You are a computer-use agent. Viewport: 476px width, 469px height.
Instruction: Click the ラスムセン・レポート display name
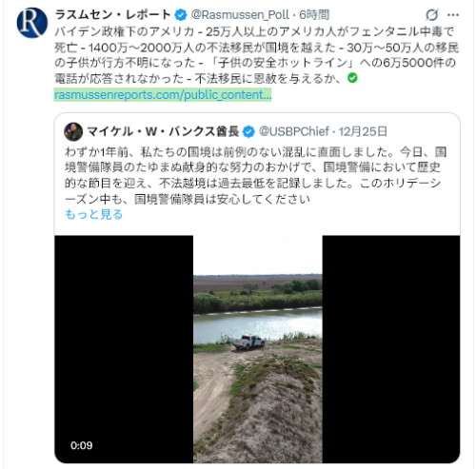pyautogui.click(x=113, y=15)
